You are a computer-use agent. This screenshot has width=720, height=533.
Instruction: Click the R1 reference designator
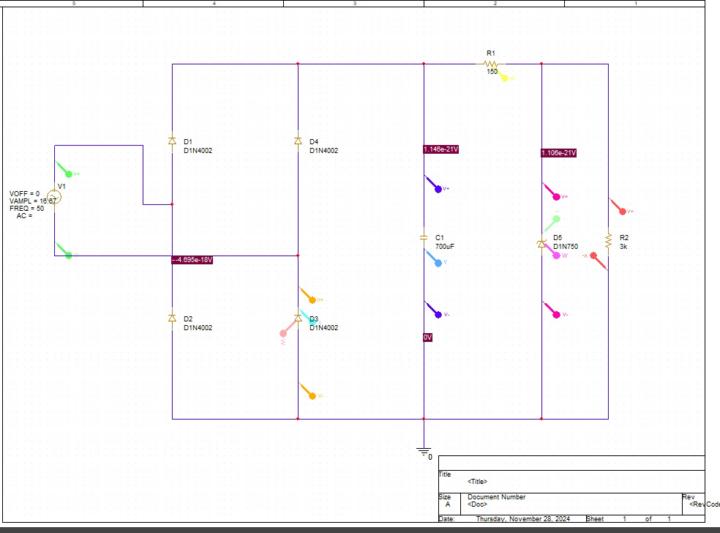[x=491, y=53]
